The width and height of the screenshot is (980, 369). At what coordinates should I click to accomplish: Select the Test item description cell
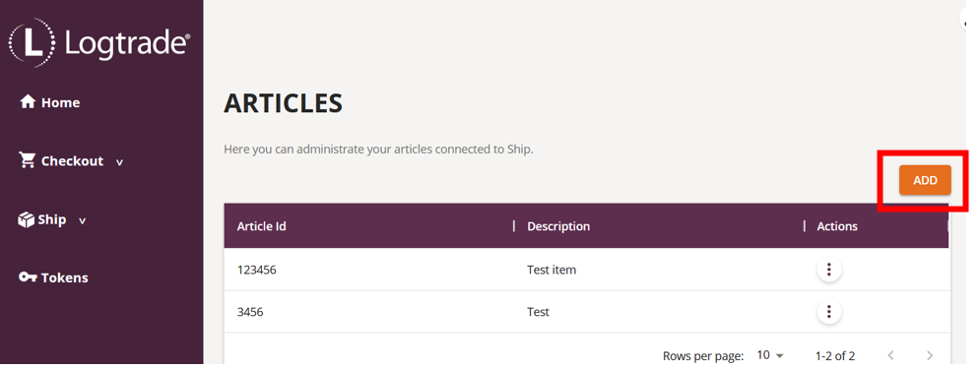[552, 270]
